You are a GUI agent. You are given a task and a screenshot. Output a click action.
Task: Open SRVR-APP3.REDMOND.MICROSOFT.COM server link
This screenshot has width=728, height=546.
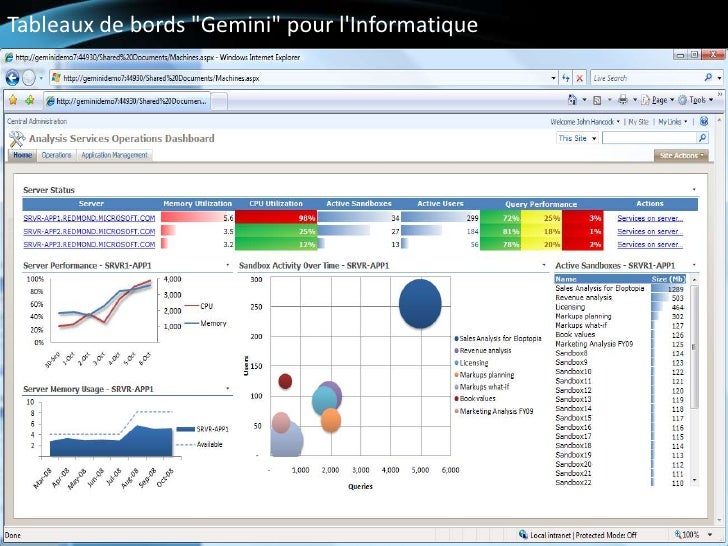coord(89,244)
